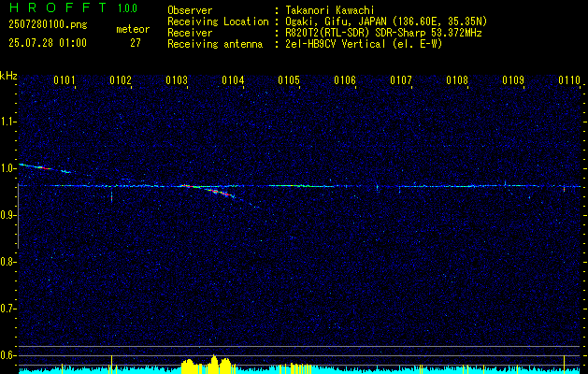Click time marker 0106
This screenshot has height=374, width=588.
point(345,80)
